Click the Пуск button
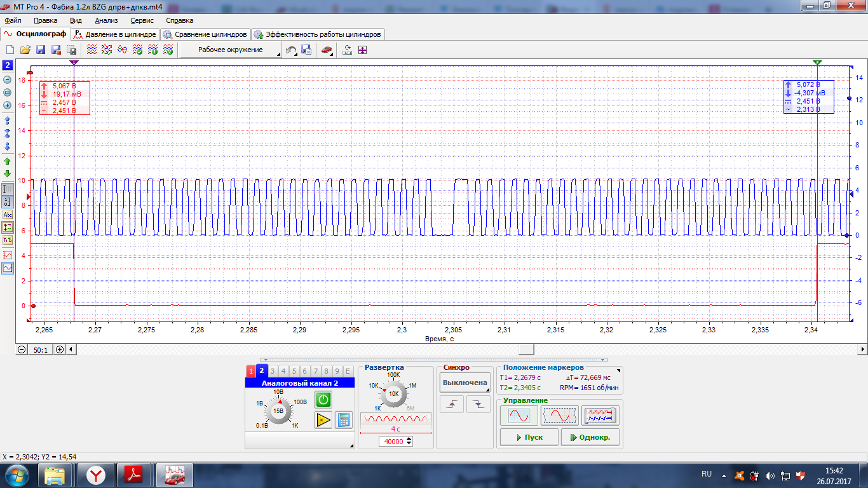 (x=529, y=437)
